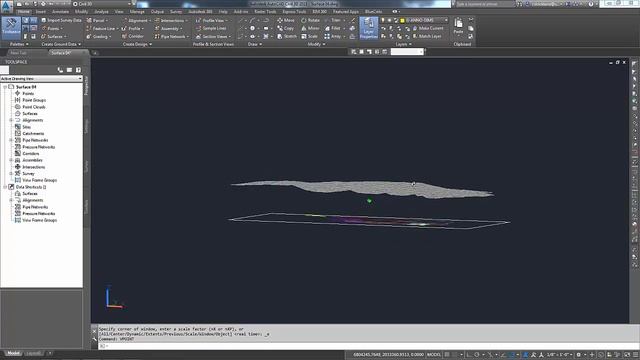Collapse the Surface 04 tree node
This screenshot has height=360, width=640.
pos(5,87)
